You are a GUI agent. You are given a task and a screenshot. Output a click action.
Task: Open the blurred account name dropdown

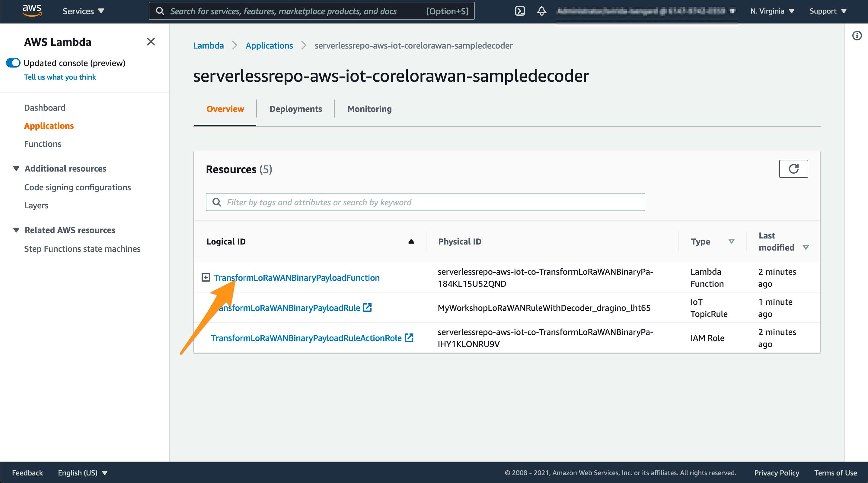[x=646, y=11]
